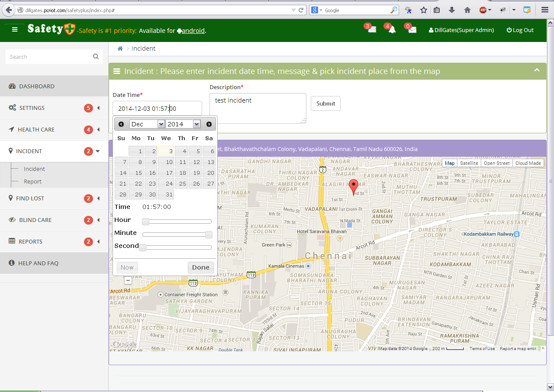Open the Adblock Plus icon

tap(483, 10)
